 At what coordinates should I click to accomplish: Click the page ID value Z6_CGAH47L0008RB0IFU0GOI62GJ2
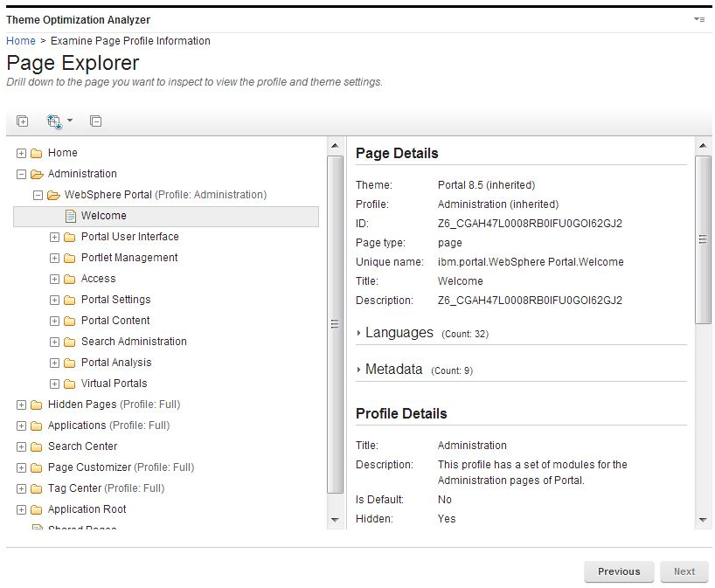(530, 224)
